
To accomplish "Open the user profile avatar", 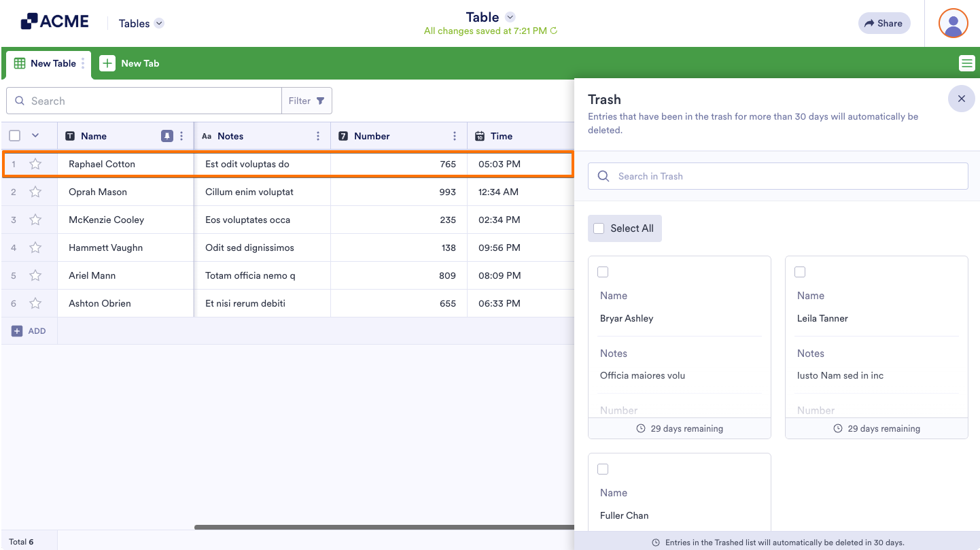I will 953,23.
